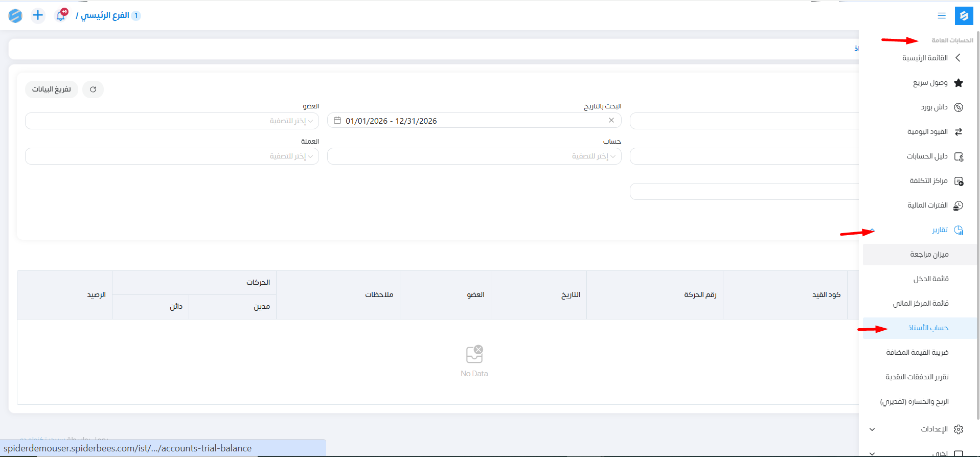Clear the date range with X icon
This screenshot has width=980, height=457.
(611, 121)
